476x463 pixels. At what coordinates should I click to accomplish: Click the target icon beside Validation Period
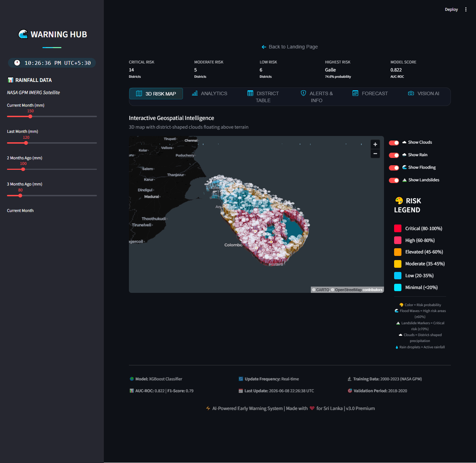(x=350, y=391)
